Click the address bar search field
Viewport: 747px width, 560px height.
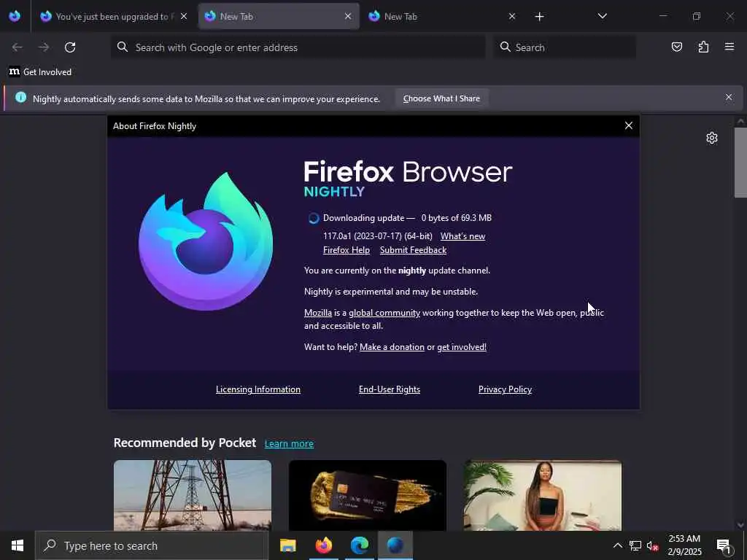[x=298, y=47]
